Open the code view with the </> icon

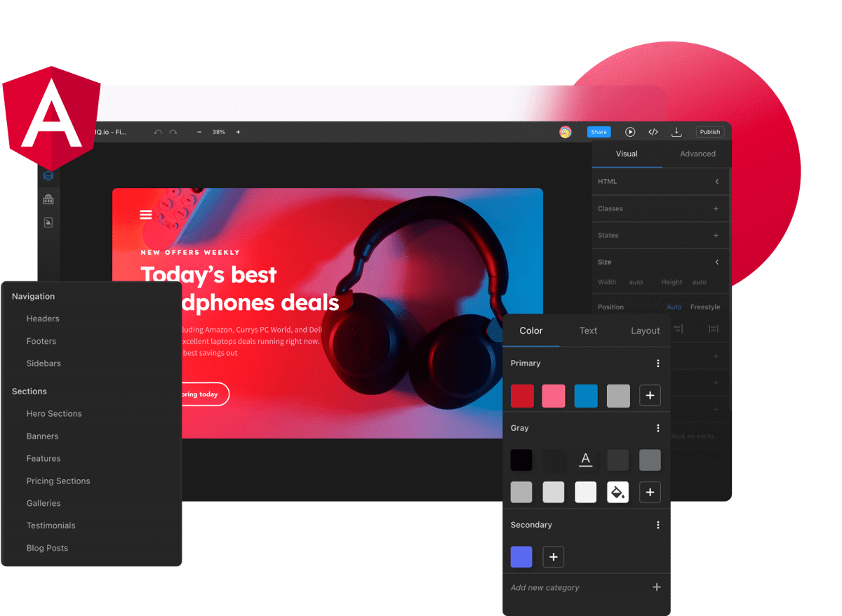tap(653, 131)
